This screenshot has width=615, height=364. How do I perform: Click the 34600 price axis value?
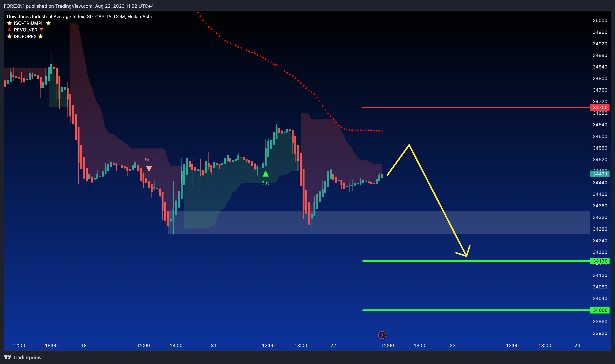click(600, 136)
